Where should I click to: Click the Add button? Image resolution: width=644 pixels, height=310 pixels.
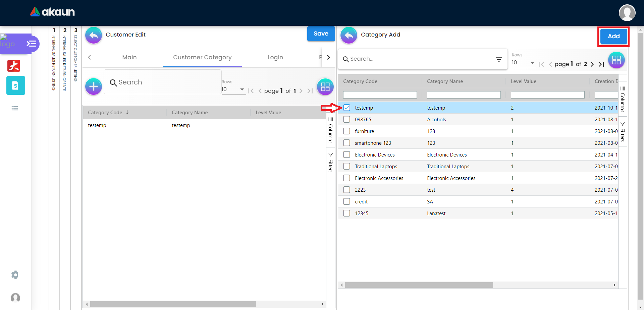pos(613,36)
